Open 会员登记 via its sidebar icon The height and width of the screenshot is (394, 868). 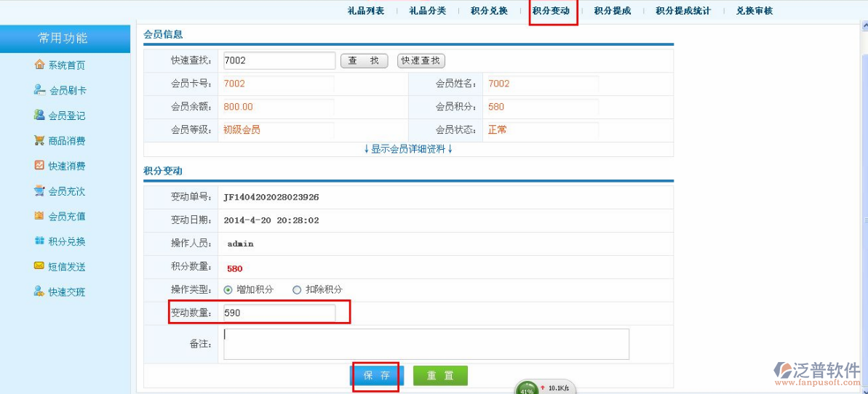(x=39, y=115)
